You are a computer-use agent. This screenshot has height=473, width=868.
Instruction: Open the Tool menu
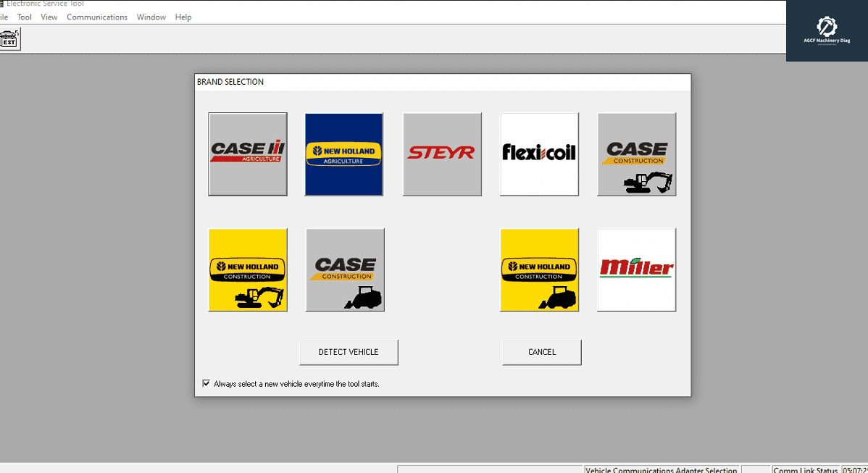(x=25, y=17)
